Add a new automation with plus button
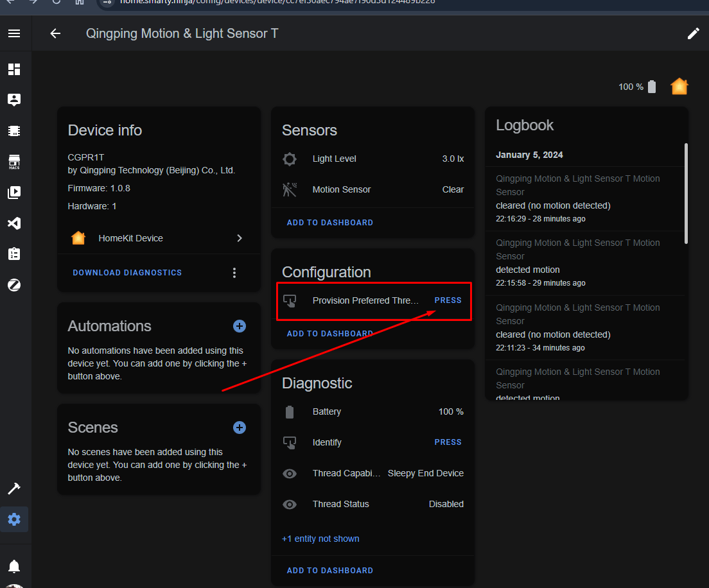This screenshot has height=588, width=709. pyautogui.click(x=239, y=326)
